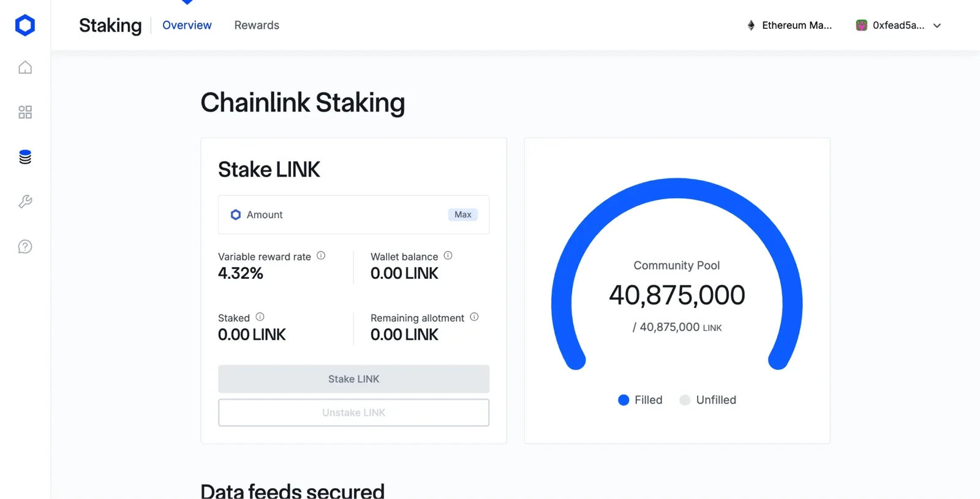Image resolution: width=980 pixels, height=499 pixels.
Task: Open the dashboard grid sidebar icon
Action: pyautogui.click(x=25, y=112)
